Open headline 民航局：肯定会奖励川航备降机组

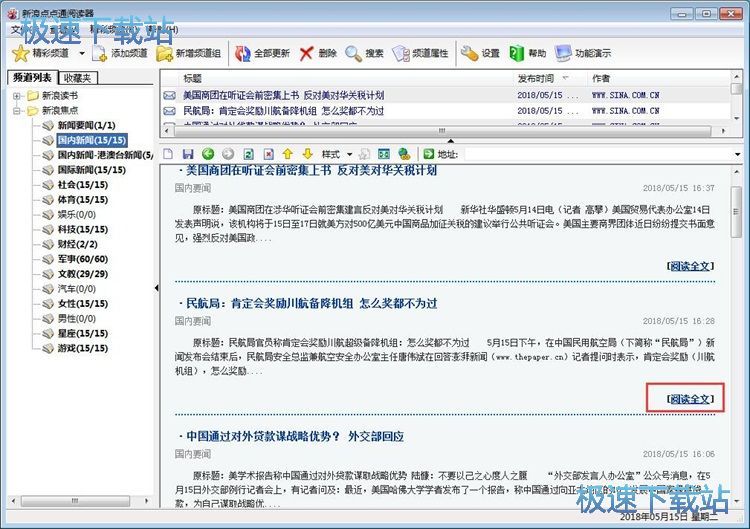tap(311, 303)
